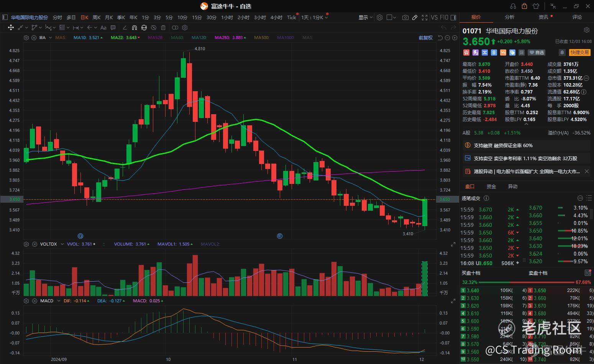Switch chart to Tick view
The image size is (594, 364).
pos(292,17)
